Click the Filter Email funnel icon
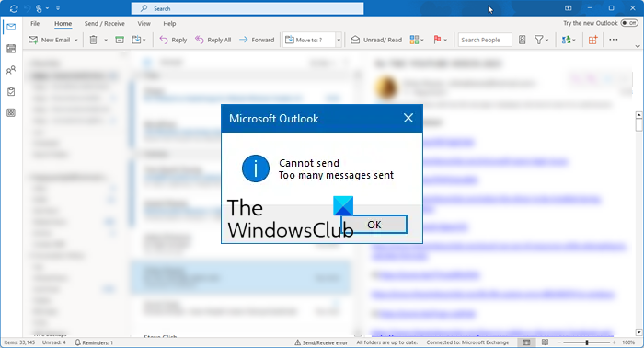Screen dimensions: 644x348 coord(539,40)
